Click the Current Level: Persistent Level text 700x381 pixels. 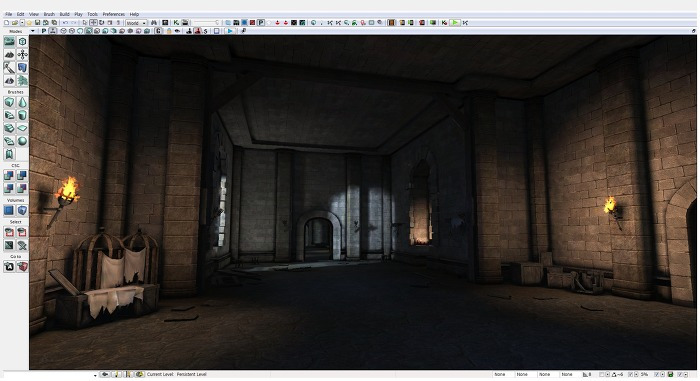pos(176,374)
